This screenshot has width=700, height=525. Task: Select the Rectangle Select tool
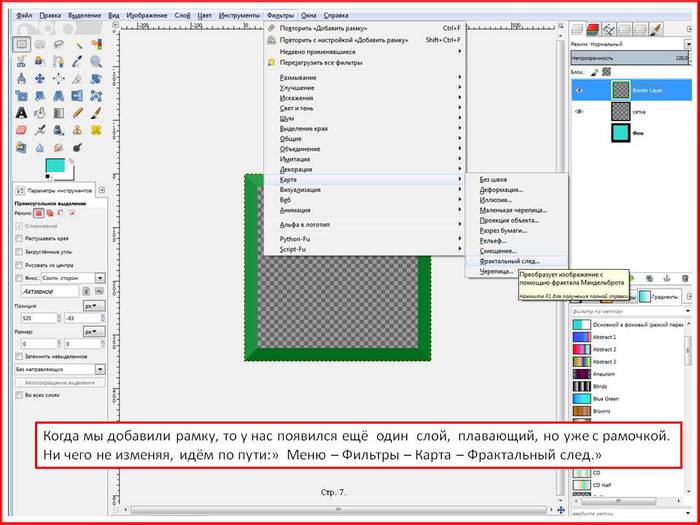click(21, 44)
